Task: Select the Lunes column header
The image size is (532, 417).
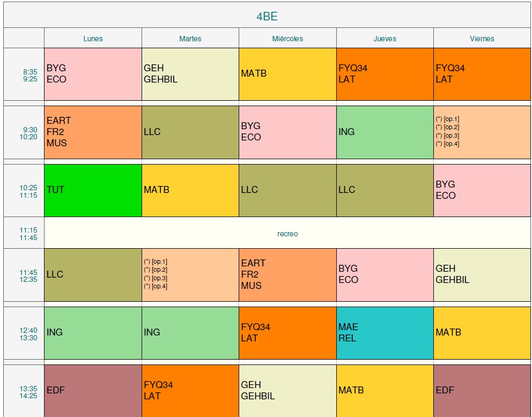Action: 93,39
